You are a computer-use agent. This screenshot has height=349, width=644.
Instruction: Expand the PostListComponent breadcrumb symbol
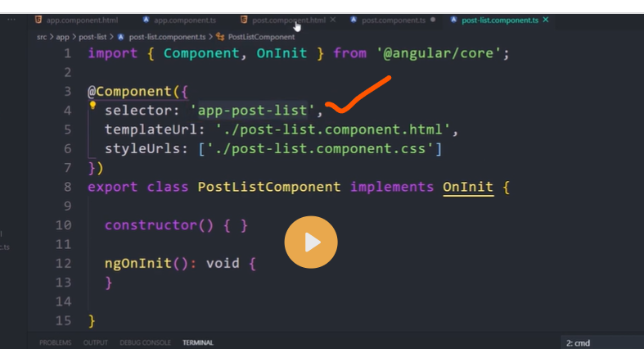(261, 37)
